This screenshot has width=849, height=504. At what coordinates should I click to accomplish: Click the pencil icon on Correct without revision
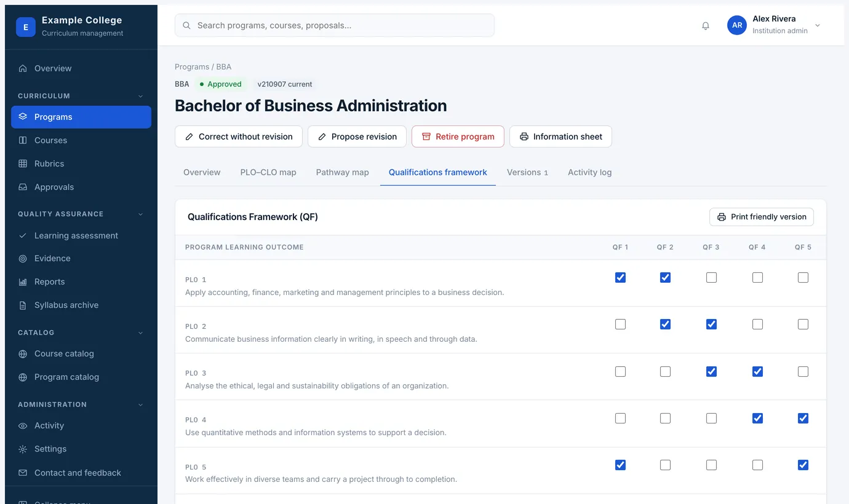(x=189, y=136)
